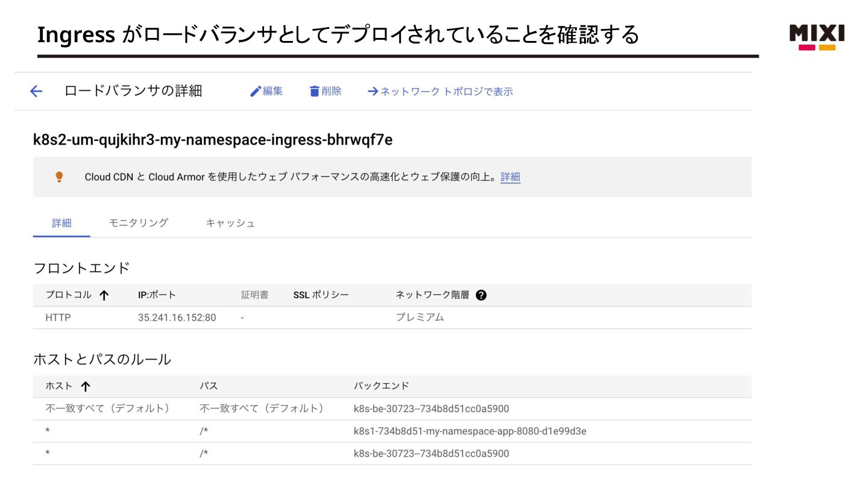Switch to the キャッシュ tab
The image size is (868, 488).
[230, 223]
